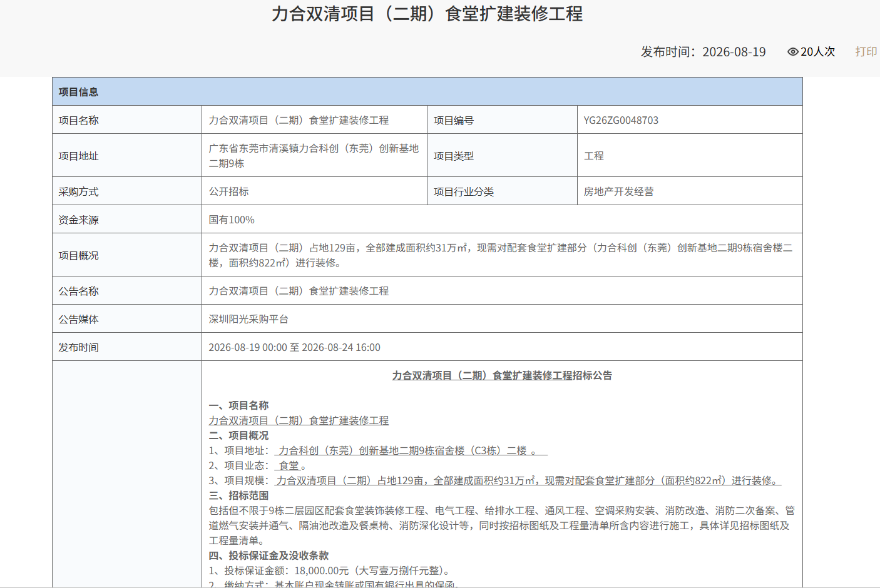
Task: Click the underlined heading 食堂扩建装修工程招标公告
Action: (x=502, y=375)
